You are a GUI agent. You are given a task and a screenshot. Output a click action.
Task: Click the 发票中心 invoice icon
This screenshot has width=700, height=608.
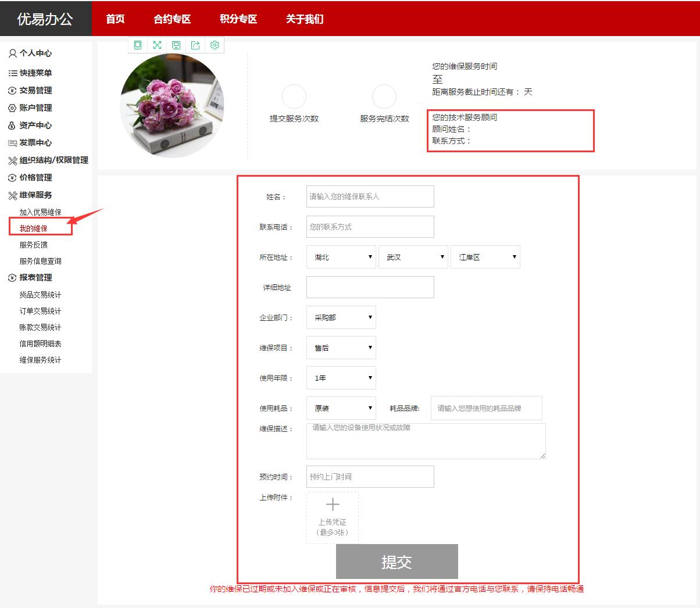tap(12, 143)
